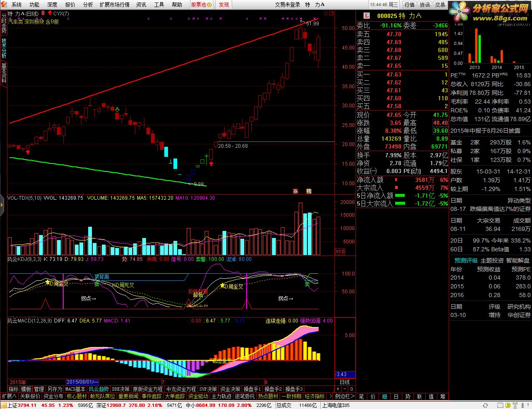The width and height of the screenshot is (532, 409).
Task: Open the 核心题材 tab
Action: coord(77,397)
